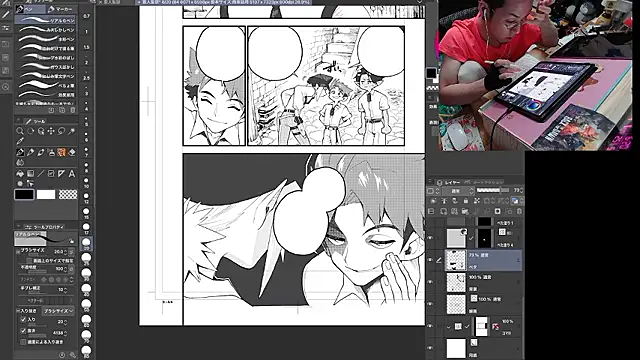640x360 pixels.
Task: Click New layer folder icon
Action: click(465, 211)
